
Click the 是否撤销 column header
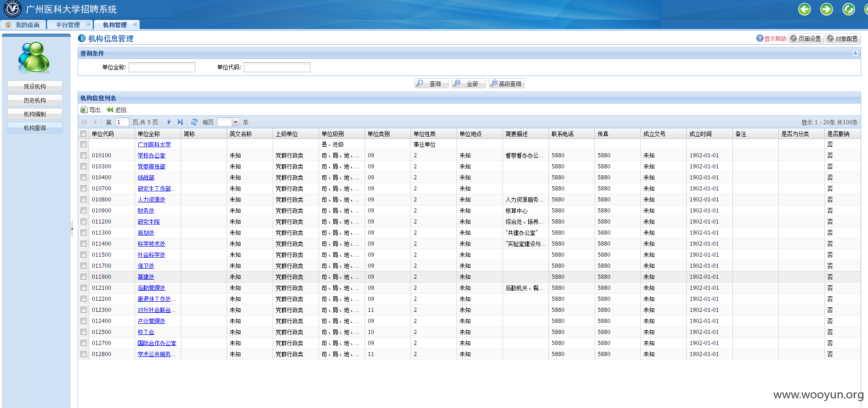pyautogui.click(x=842, y=134)
